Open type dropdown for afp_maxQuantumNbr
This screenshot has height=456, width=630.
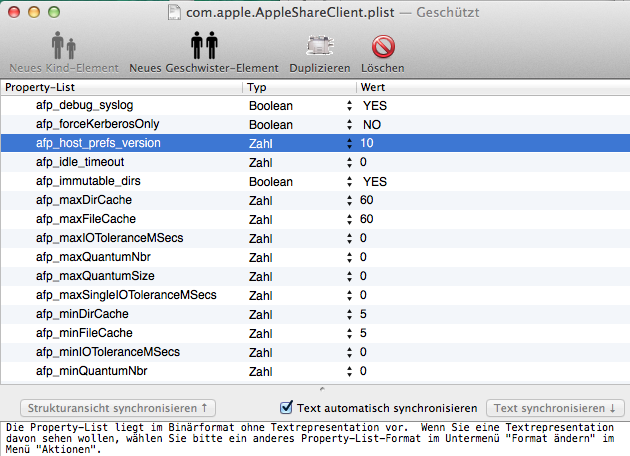(349, 258)
